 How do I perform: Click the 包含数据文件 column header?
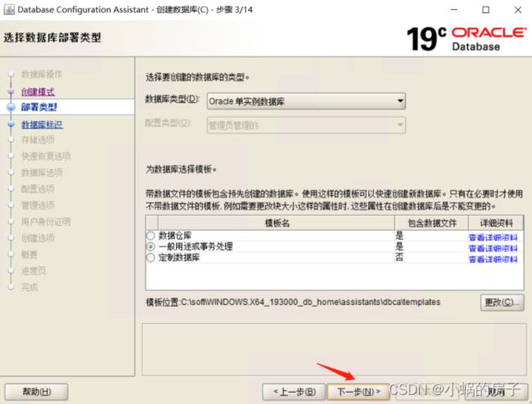431,222
